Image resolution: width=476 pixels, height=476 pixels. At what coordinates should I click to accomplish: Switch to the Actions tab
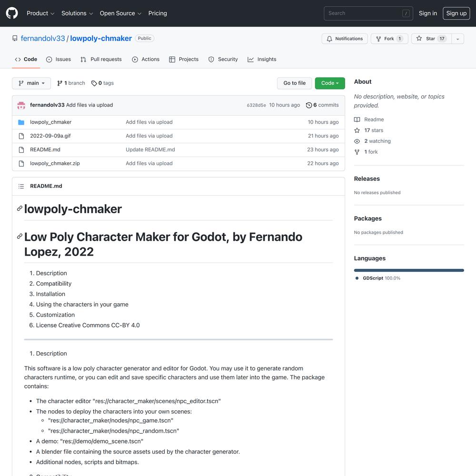(x=146, y=59)
